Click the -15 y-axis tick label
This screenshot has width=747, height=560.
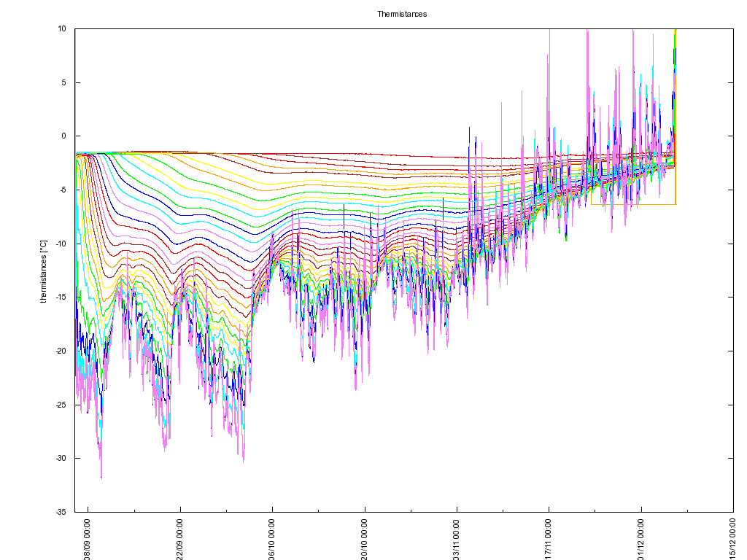[x=61, y=297]
